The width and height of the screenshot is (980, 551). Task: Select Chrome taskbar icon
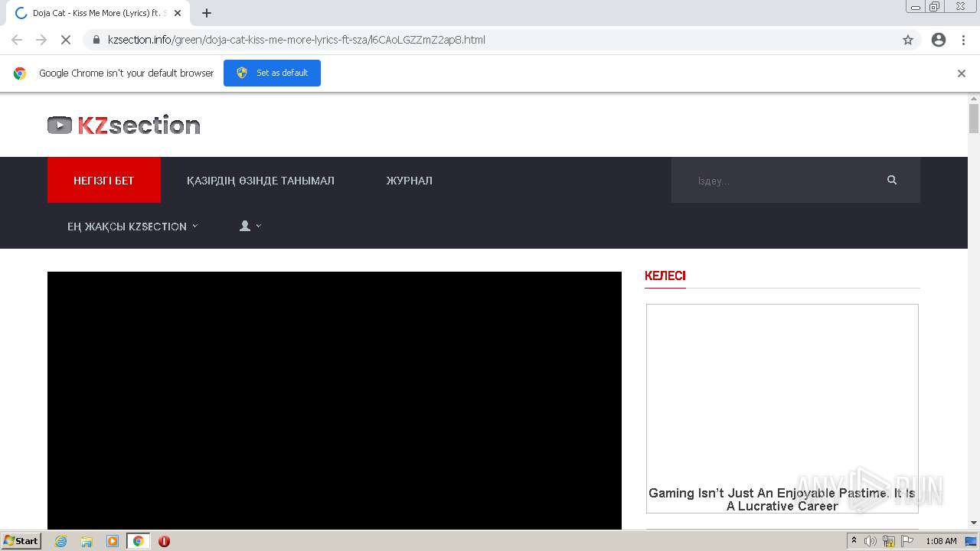click(139, 541)
